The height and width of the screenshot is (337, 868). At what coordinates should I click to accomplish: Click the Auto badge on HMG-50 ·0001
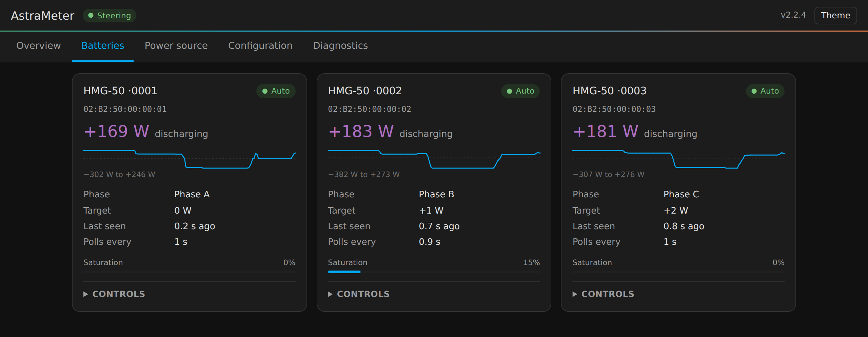pyautogui.click(x=276, y=91)
